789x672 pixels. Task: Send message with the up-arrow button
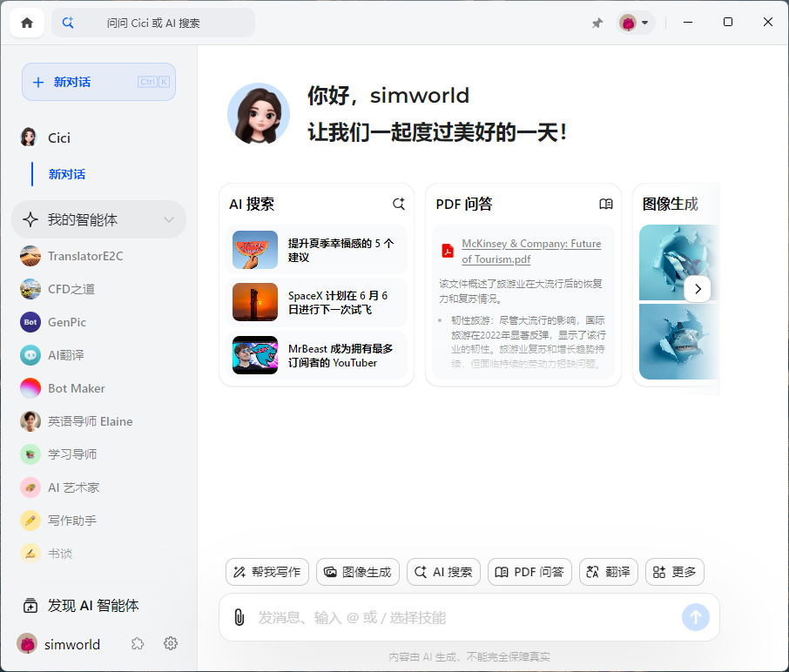tap(696, 617)
